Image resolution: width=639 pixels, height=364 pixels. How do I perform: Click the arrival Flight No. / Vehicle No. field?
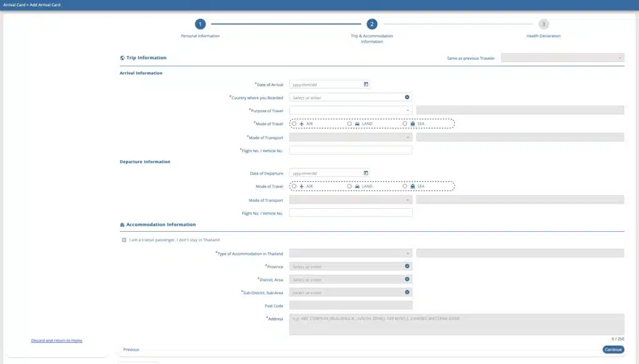point(351,150)
